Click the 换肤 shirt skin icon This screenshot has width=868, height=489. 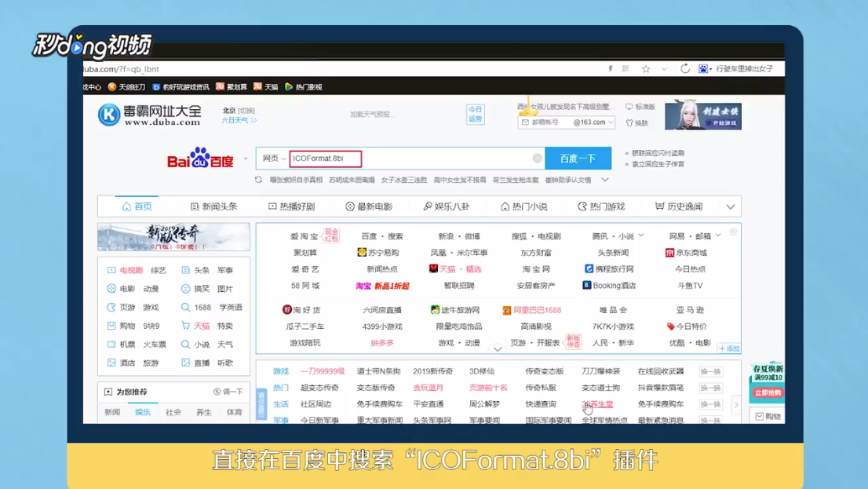(629, 123)
